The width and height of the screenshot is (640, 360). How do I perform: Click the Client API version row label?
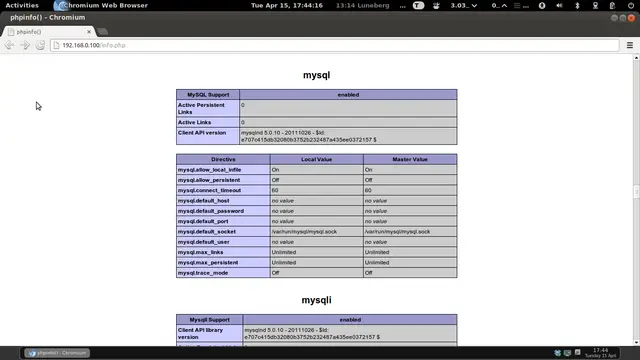coord(208,136)
